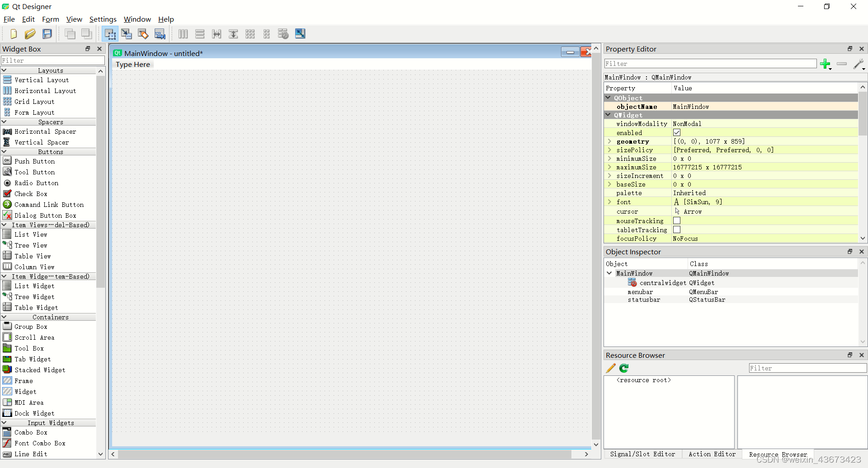Switch to the Action Editor tab
This screenshot has height=468, width=868.
712,454
